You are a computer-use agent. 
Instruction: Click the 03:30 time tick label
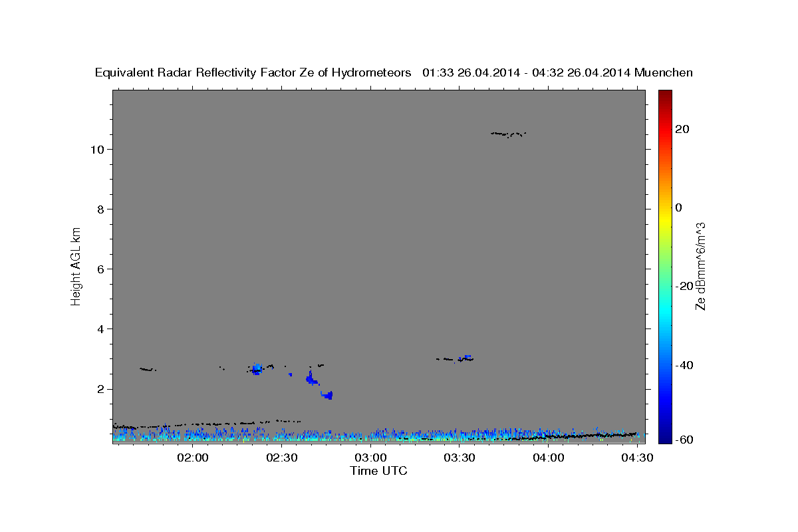tap(460, 458)
